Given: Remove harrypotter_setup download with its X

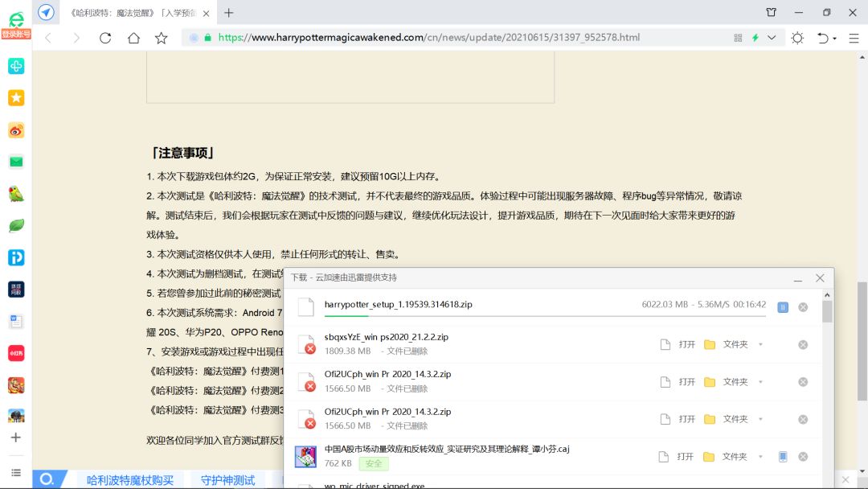Looking at the screenshot, I should 803,307.
